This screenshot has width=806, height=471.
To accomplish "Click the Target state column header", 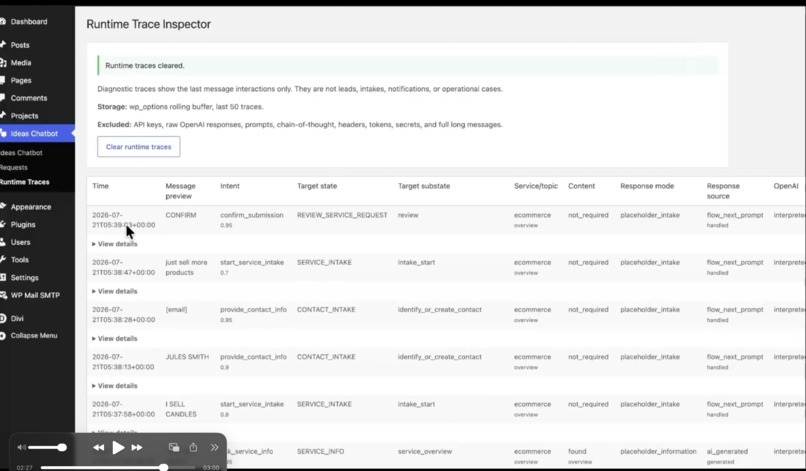I will point(317,186).
